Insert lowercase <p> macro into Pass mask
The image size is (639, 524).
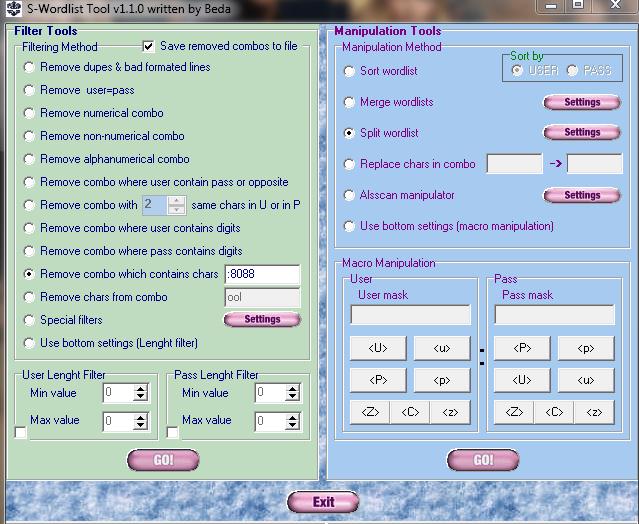(x=586, y=348)
